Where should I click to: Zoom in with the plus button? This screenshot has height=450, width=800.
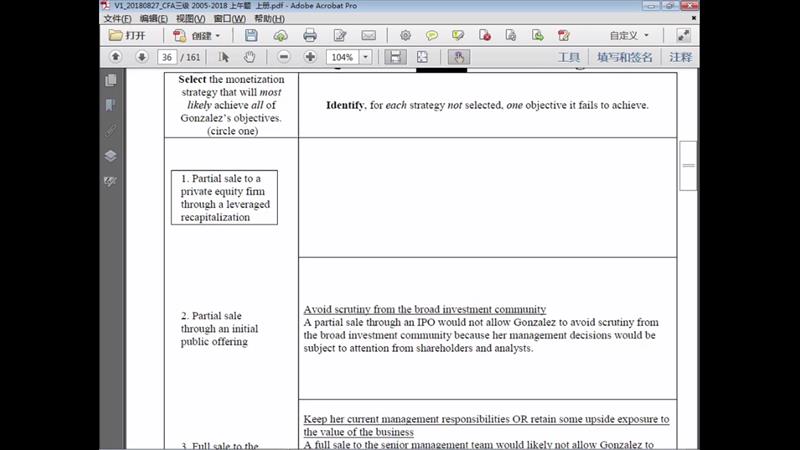click(310, 57)
